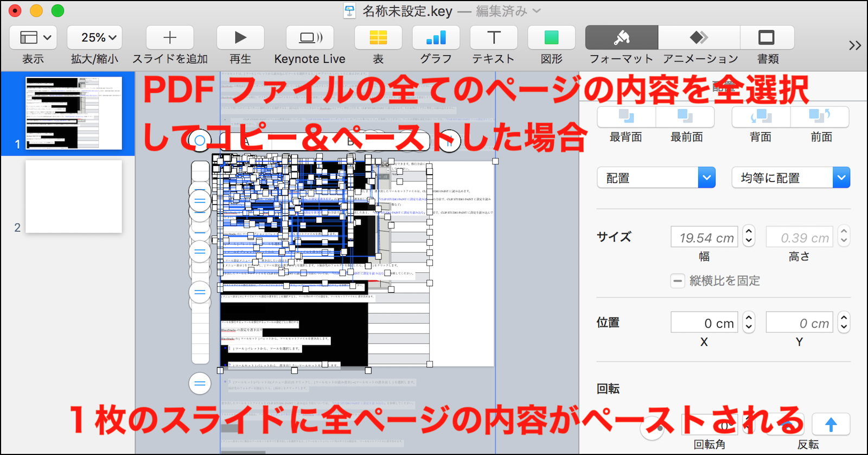The image size is (868, 455).
Task: Bring the object to the very front (最前面)
Action: (685, 117)
